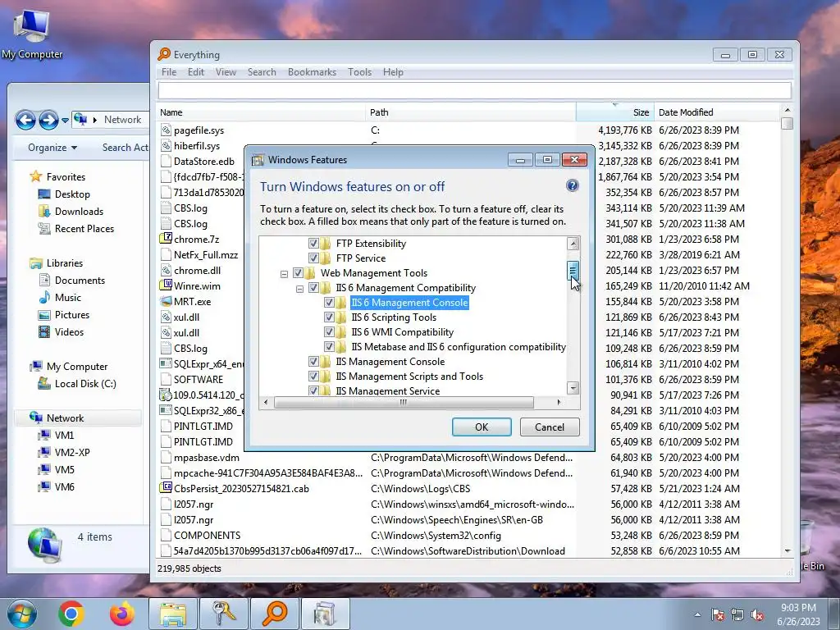Select Videos library in Explorer
Image resolution: width=840 pixels, height=630 pixels.
(x=69, y=332)
